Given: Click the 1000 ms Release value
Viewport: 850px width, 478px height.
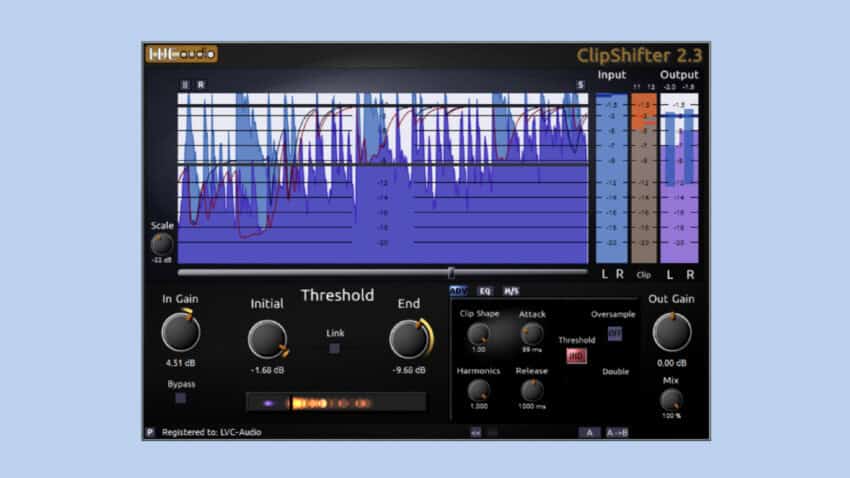Looking at the screenshot, I should tap(532, 406).
